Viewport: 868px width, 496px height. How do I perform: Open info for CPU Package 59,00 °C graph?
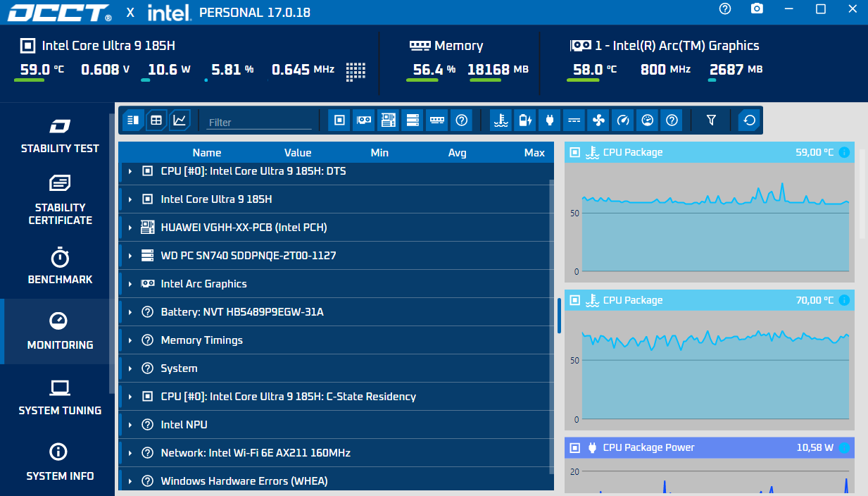point(844,152)
